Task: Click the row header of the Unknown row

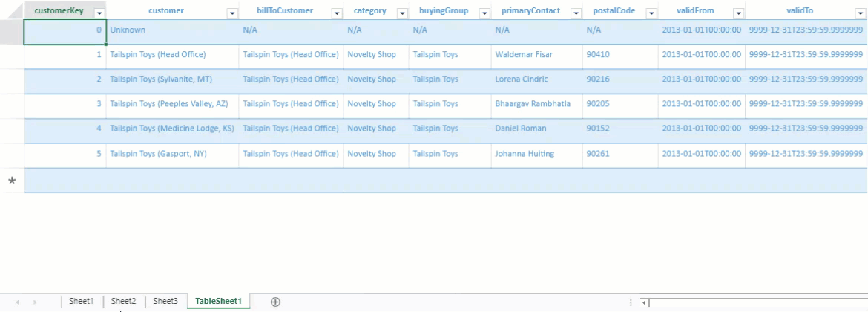Action: 12,32
